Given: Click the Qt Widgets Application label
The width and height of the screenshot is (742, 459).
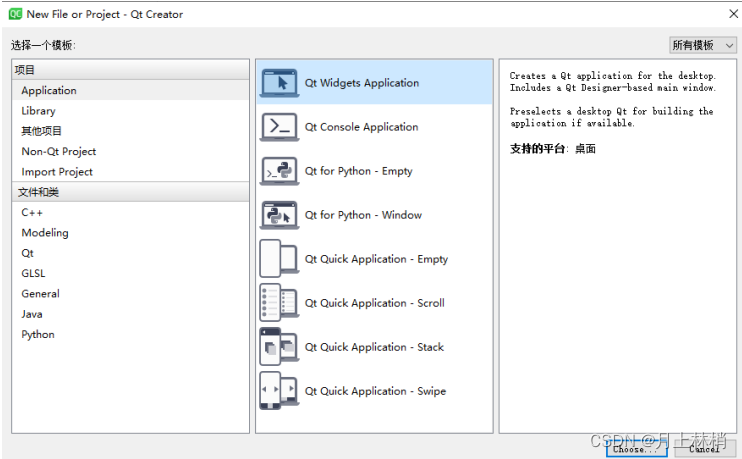Looking at the screenshot, I should tap(362, 83).
